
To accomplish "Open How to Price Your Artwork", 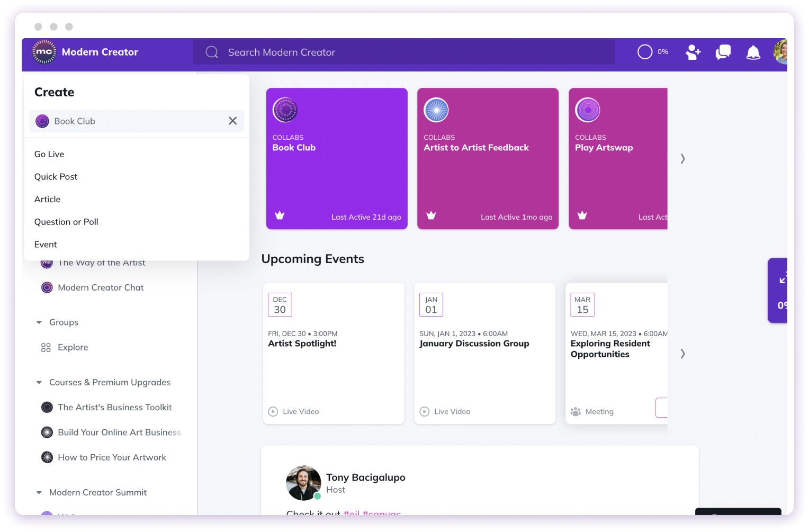I will pos(112,457).
